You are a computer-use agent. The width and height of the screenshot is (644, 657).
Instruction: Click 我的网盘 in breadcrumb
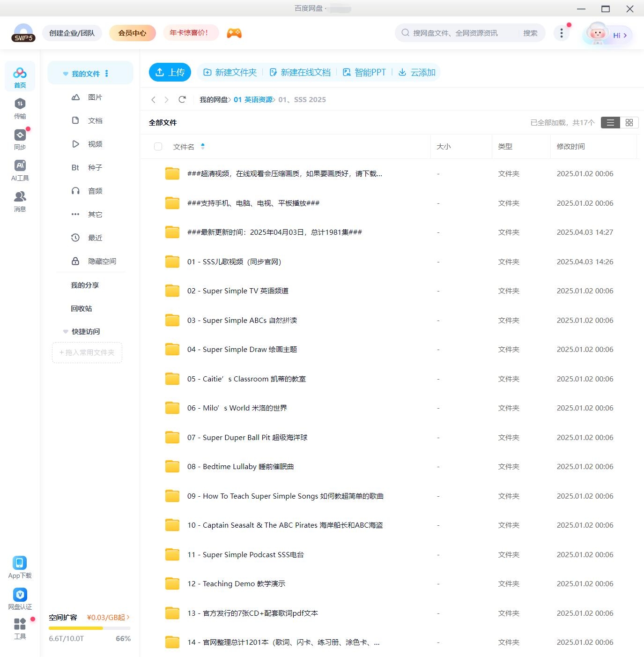tap(214, 99)
